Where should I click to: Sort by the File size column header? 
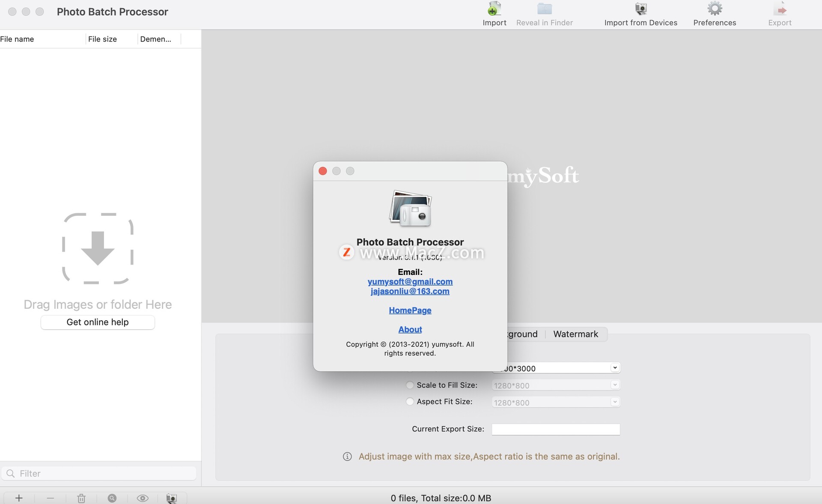111,39
